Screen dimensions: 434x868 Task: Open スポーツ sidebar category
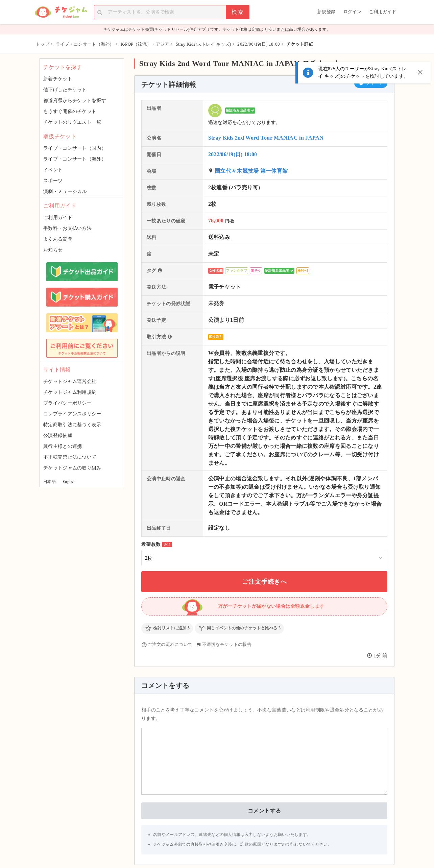tap(53, 180)
